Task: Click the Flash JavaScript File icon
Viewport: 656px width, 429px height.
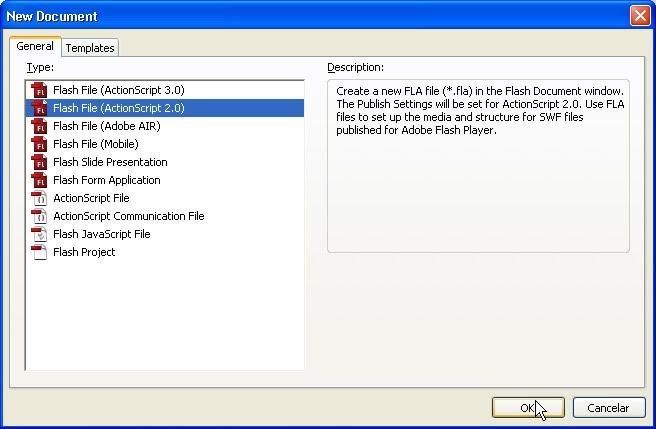Action: click(39, 234)
